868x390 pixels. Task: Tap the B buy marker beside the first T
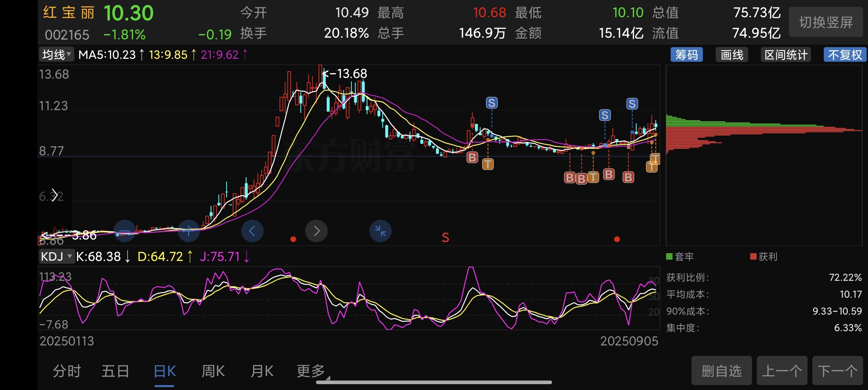click(472, 157)
